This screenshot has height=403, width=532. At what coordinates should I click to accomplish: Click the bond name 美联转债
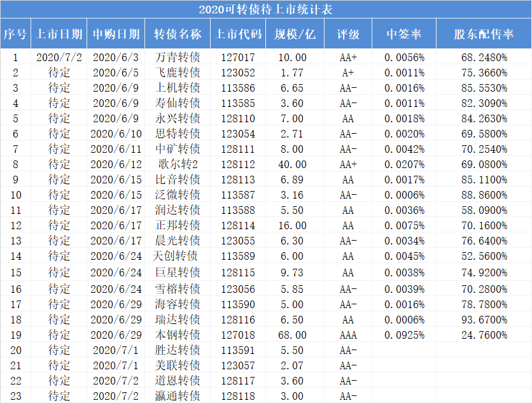(178, 365)
